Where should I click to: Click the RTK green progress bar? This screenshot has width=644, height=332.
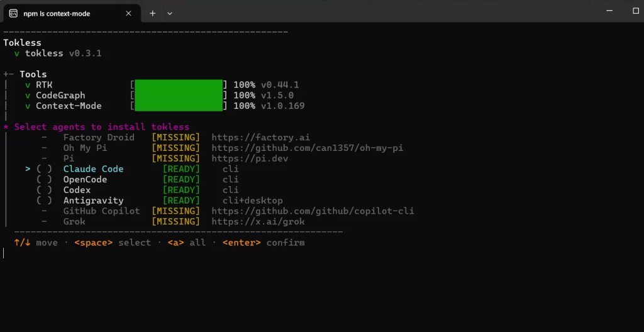point(179,85)
